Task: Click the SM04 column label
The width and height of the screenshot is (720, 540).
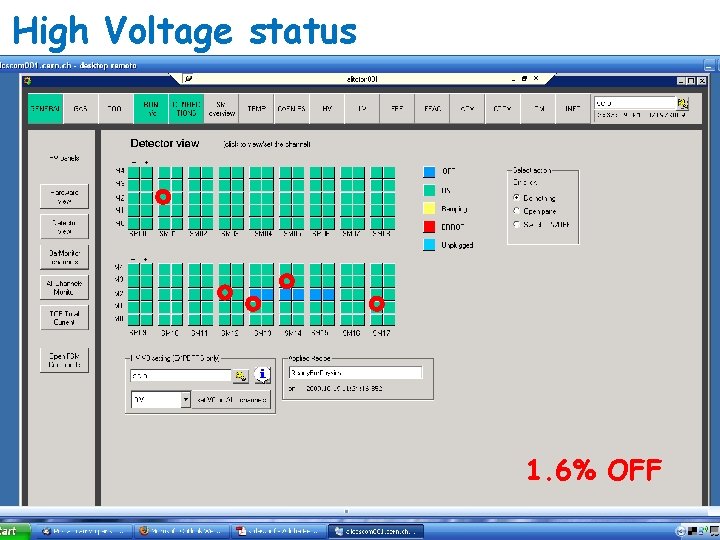Action: point(263,234)
